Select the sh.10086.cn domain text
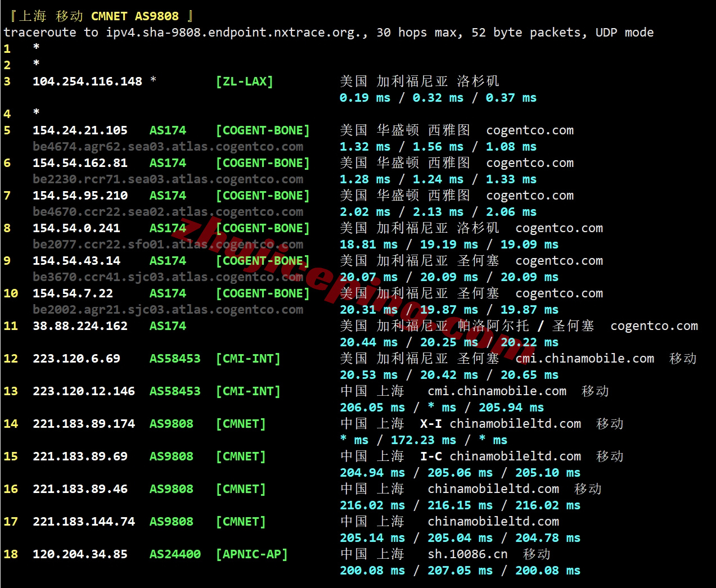Image resolution: width=716 pixels, height=588 pixels. [467, 554]
